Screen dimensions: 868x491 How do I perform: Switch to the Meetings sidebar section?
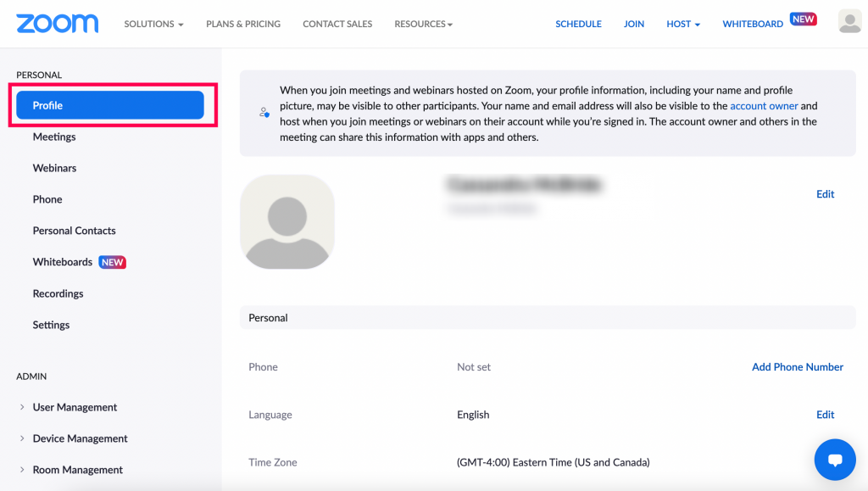pyautogui.click(x=55, y=137)
